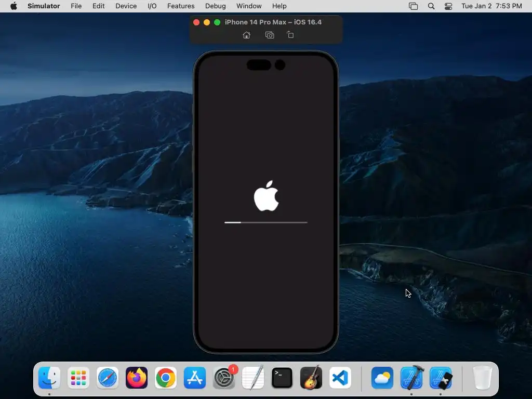
Task: Open Finder from the Dock
Action: 49,378
